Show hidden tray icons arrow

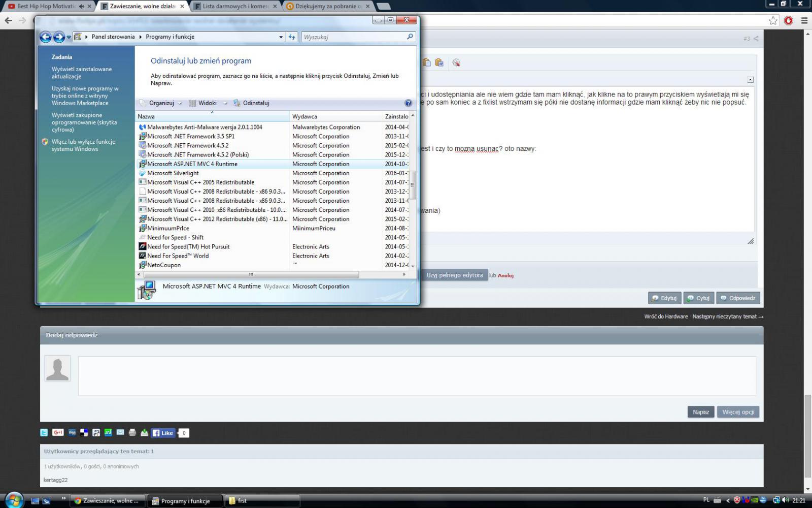728,501
